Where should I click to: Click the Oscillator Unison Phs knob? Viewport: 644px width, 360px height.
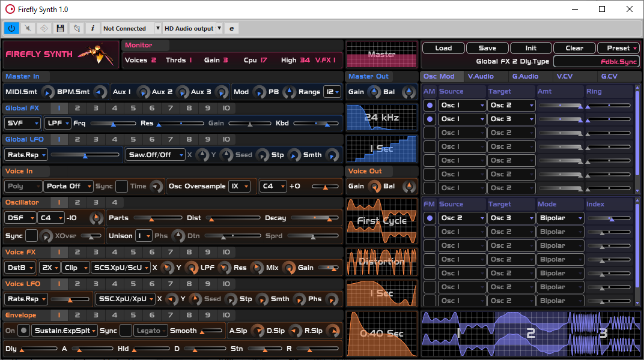(x=178, y=236)
